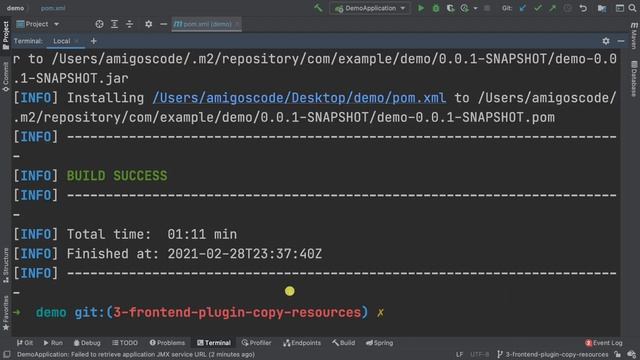
Task: Open the Git tool window button
Action: pos(25,343)
